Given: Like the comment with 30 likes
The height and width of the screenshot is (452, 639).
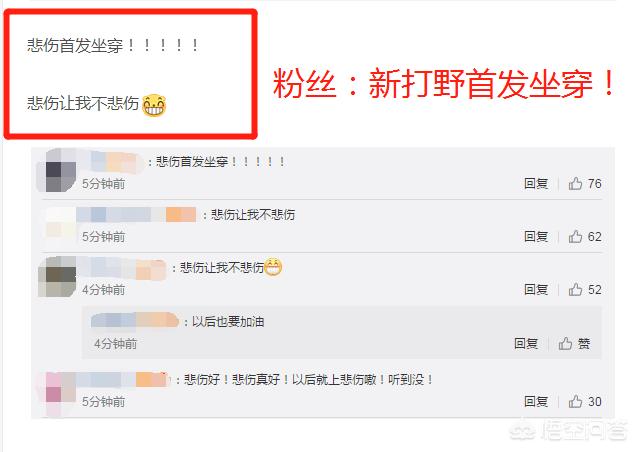Looking at the screenshot, I should 575,402.
